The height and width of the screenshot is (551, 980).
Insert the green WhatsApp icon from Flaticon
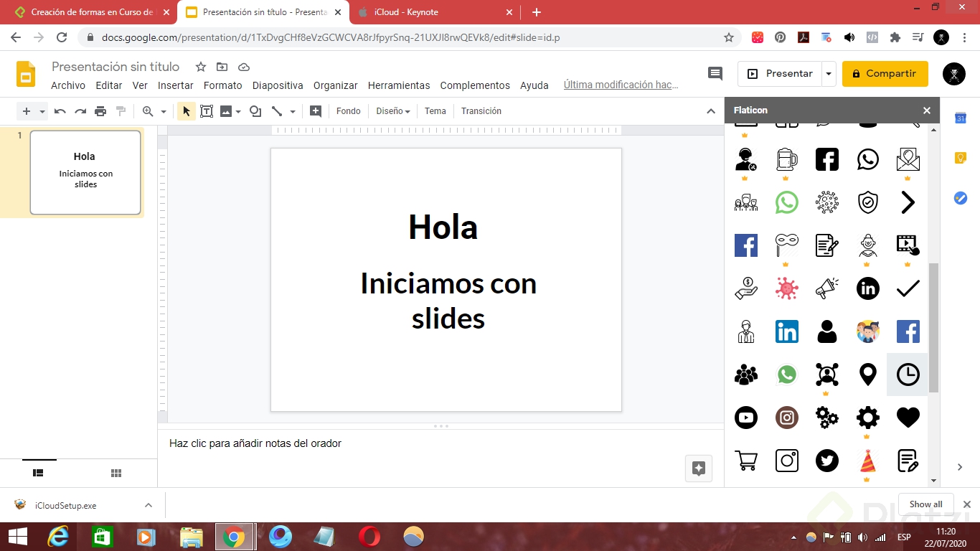[786, 202]
